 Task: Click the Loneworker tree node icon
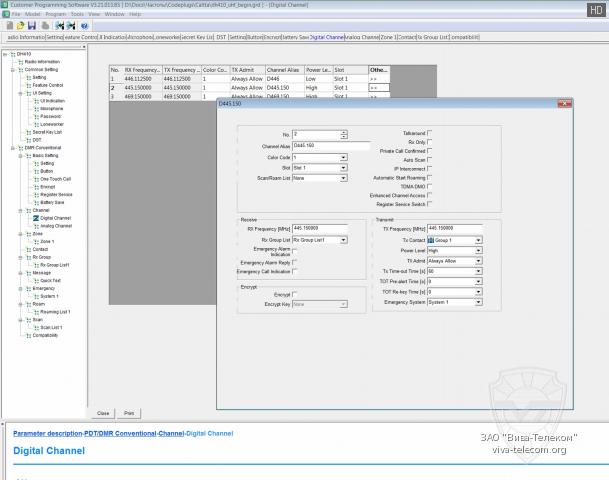click(36, 125)
